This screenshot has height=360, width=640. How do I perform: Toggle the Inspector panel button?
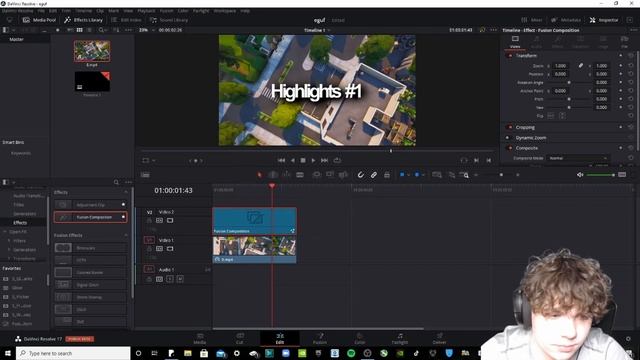tap(604, 20)
